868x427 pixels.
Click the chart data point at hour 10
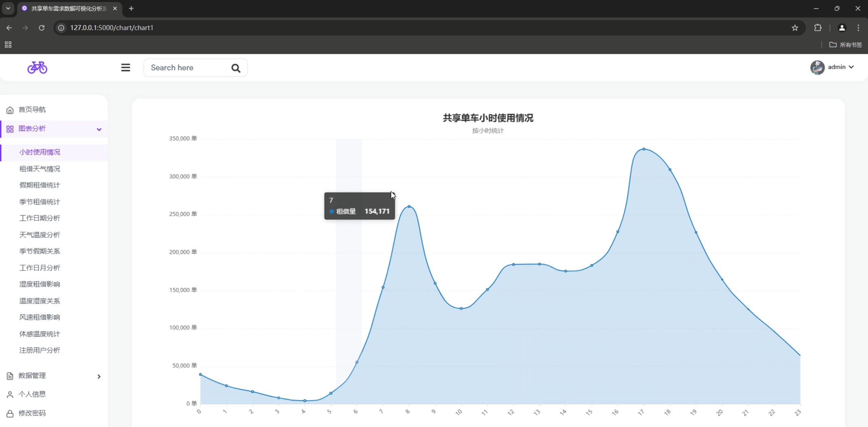pos(461,308)
